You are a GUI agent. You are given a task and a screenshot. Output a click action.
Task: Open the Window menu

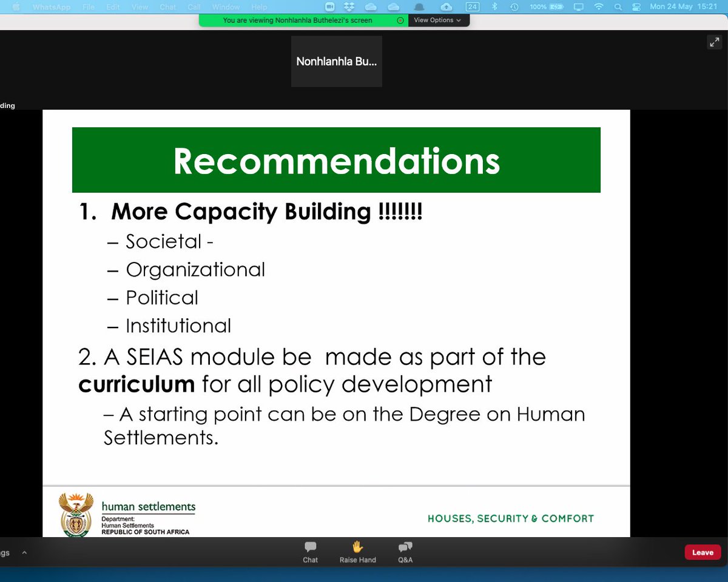[x=226, y=7]
